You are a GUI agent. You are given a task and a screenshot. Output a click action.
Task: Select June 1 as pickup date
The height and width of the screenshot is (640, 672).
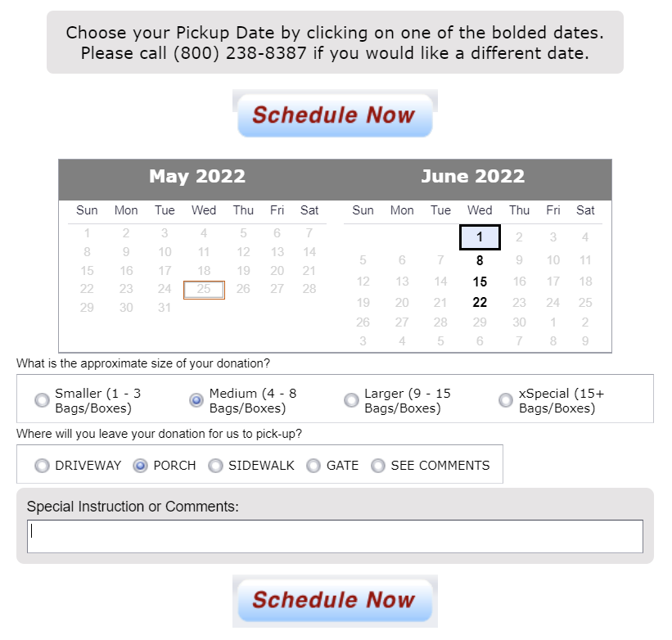pyautogui.click(x=479, y=237)
